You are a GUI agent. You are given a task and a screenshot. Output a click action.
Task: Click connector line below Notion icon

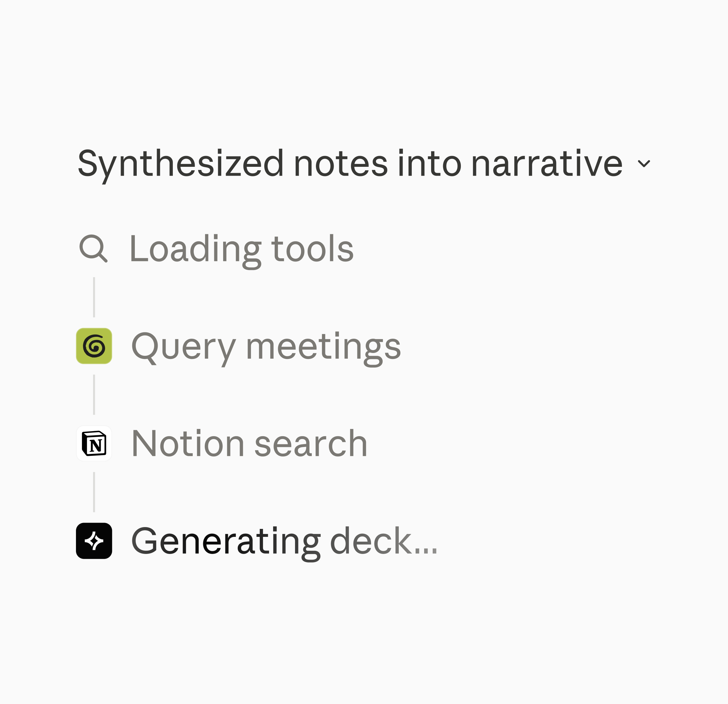pyautogui.click(x=94, y=492)
